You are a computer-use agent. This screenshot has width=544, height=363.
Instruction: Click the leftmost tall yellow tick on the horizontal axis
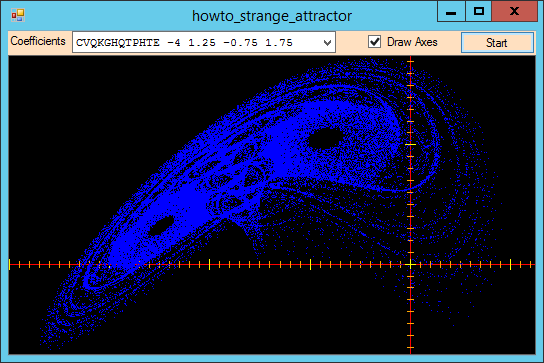pos(9,264)
